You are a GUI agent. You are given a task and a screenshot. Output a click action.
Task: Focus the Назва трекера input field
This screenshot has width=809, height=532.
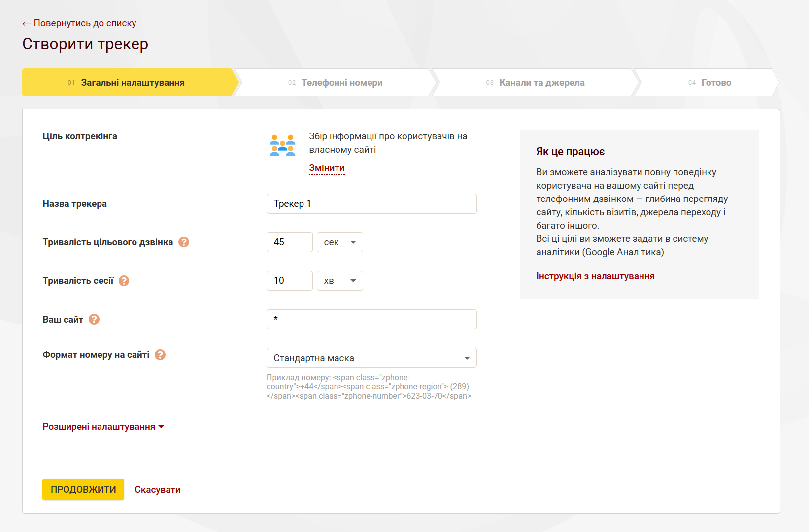click(371, 204)
